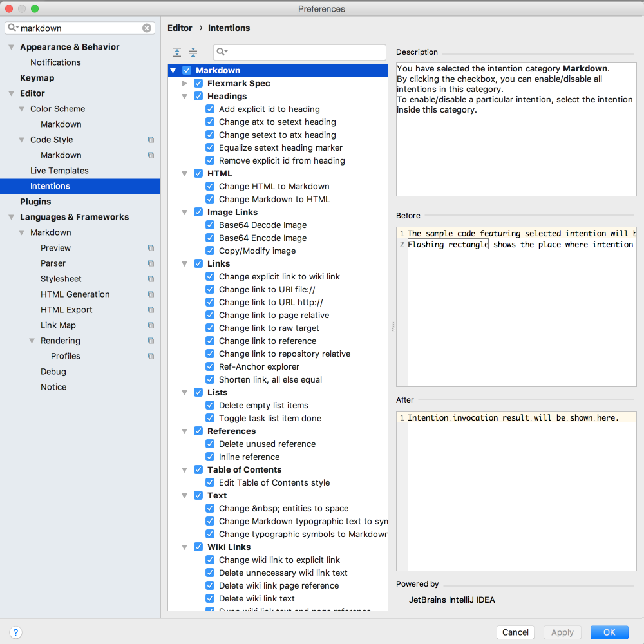This screenshot has height=644, width=644.
Task: Click the Editor breadcrumb link
Action: coord(180,28)
